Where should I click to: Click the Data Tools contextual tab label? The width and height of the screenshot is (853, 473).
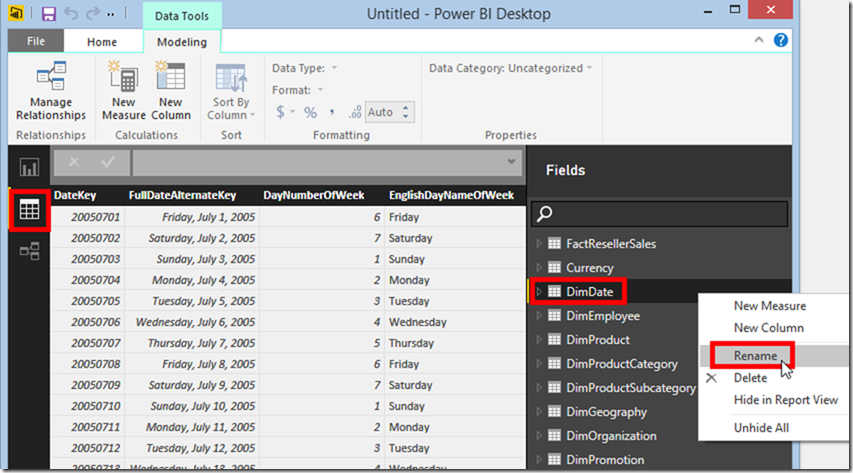[x=182, y=16]
